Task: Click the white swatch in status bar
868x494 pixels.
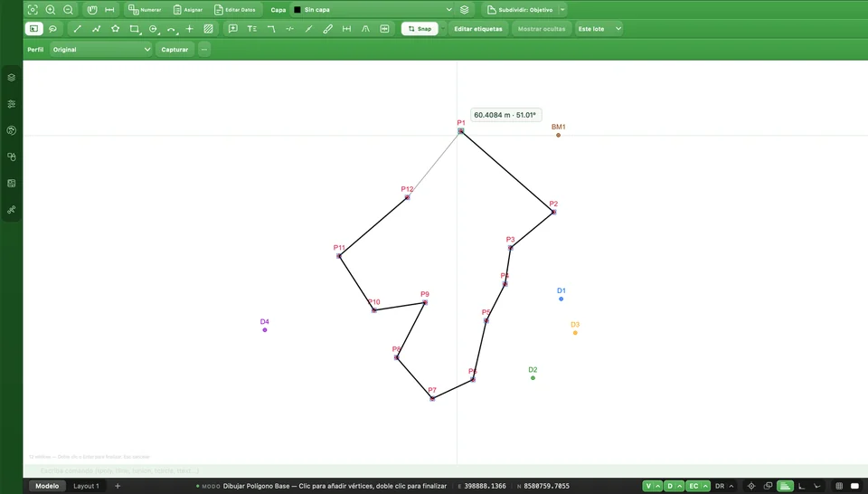Action: tap(854, 486)
